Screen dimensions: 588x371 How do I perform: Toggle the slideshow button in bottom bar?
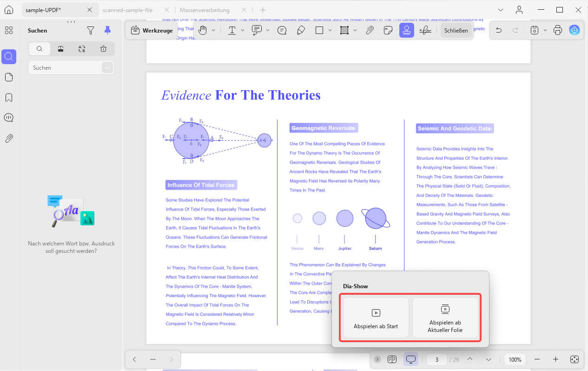[x=410, y=359]
